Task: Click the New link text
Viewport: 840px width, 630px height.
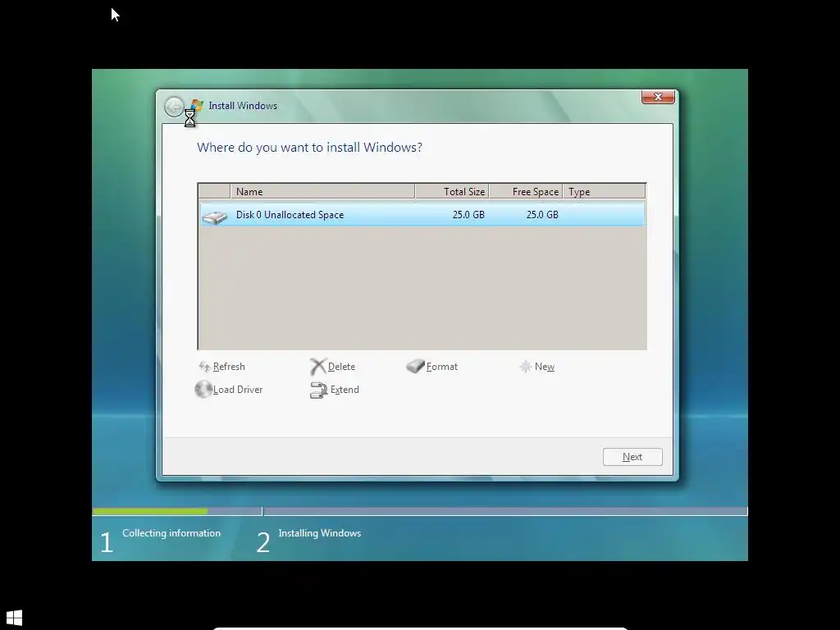Action: pyautogui.click(x=545, y=367)
